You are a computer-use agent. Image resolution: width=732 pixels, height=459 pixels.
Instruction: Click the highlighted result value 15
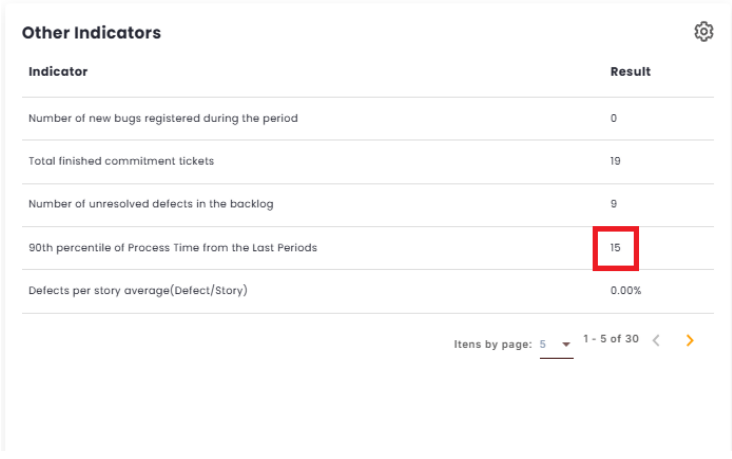pyautogui.click(x=616, y=247)
